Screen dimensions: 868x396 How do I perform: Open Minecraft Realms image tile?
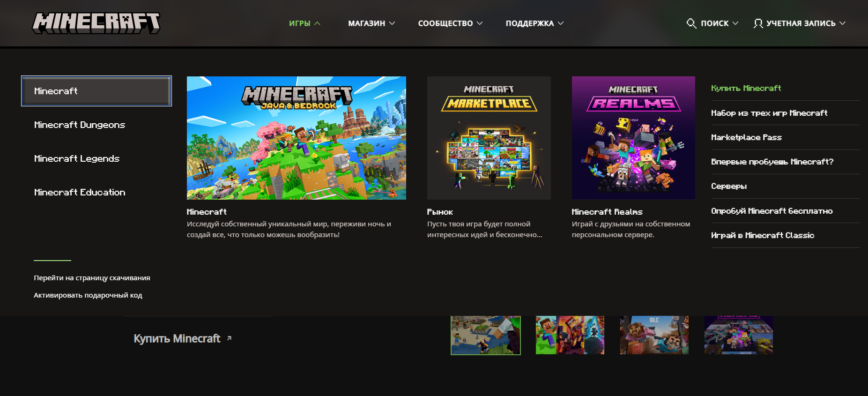[x=633, y=138]
